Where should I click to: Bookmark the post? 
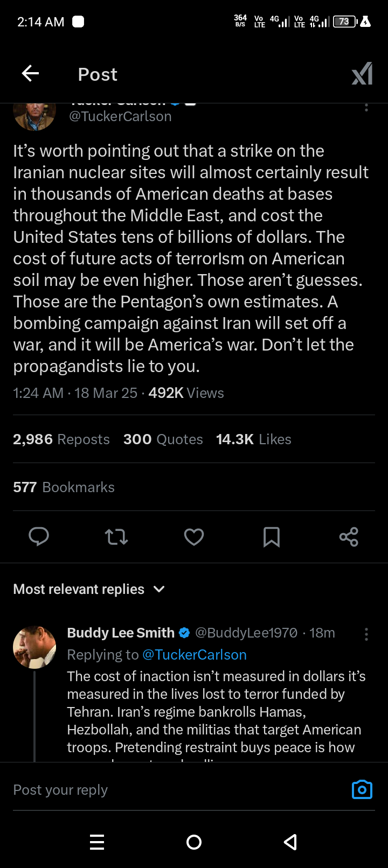pos(272,537)
